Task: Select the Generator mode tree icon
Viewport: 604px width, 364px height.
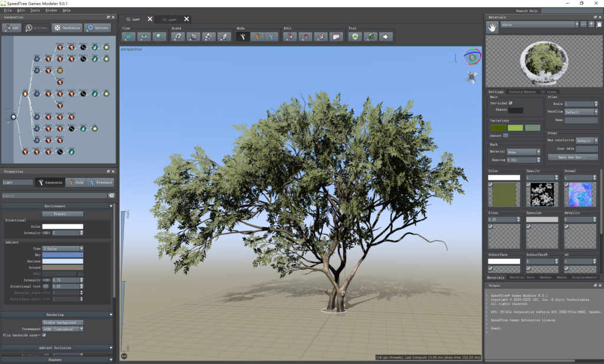Action: pyautogui.click(x=242, y=37)
